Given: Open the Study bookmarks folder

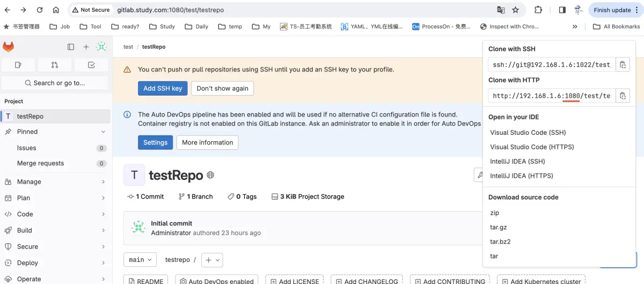Looking at the screenshot, I should [x=162, y=26].
